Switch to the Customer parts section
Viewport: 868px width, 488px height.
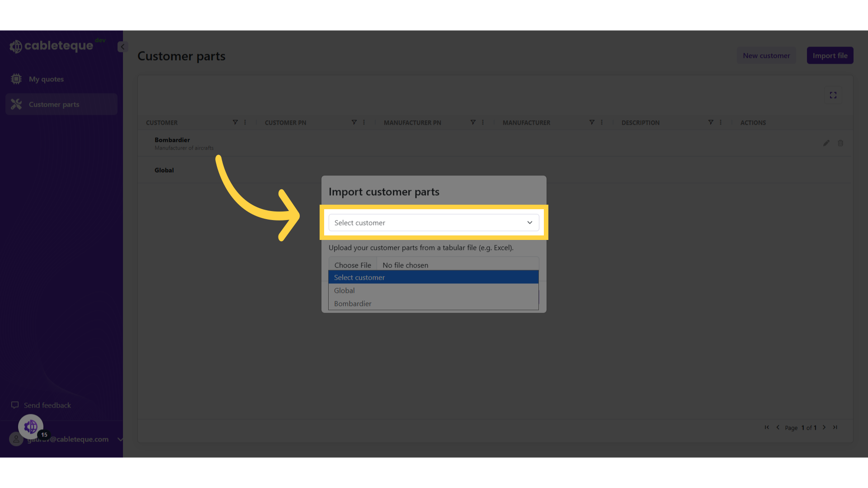tap(53, 104)
